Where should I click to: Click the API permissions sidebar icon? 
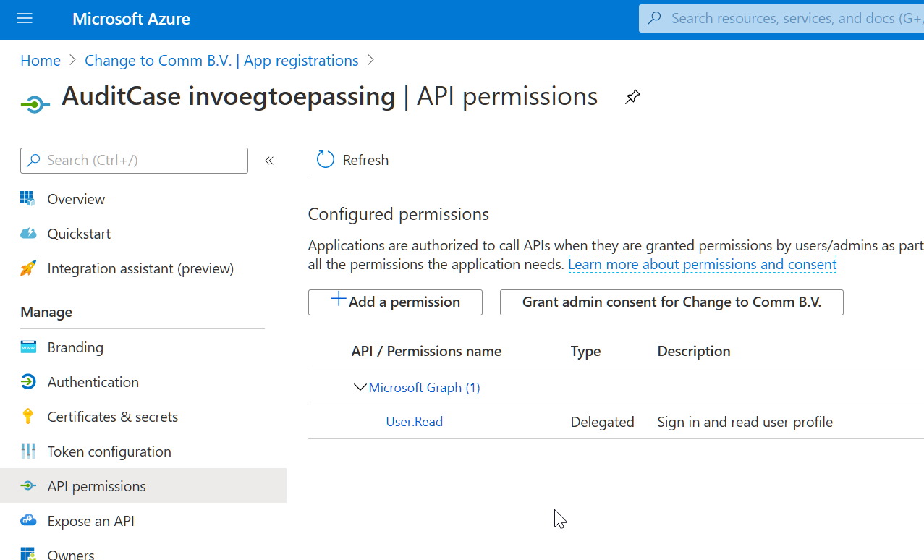coord(27,486)
